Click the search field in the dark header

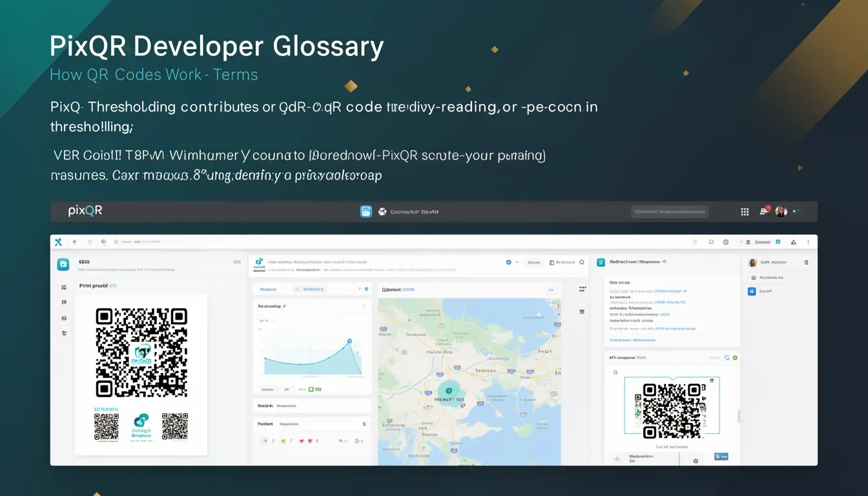click(x=669, y=212)
